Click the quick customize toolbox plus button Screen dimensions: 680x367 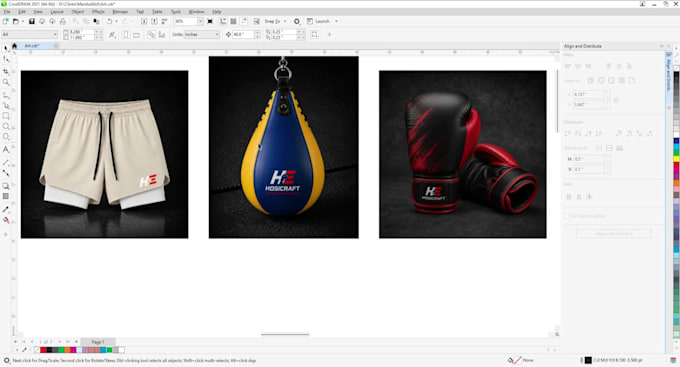[x=6, y=235]
